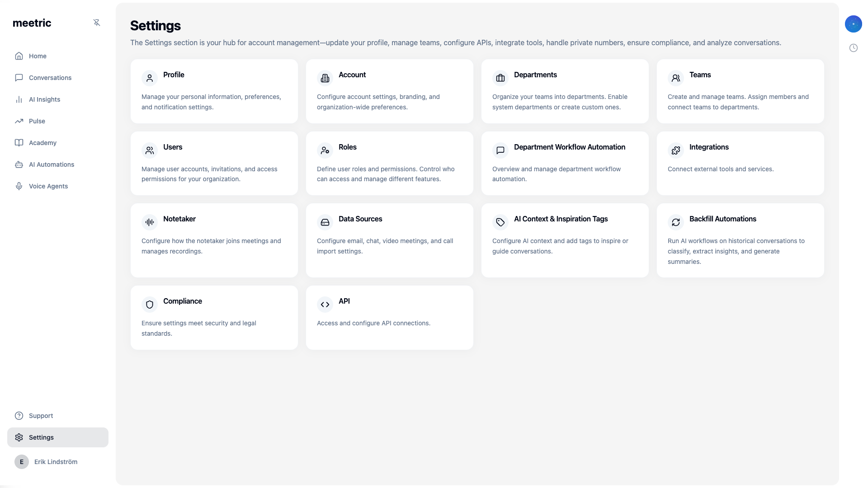Navigate to Academy in the sidebar

(x=42, y=142)
